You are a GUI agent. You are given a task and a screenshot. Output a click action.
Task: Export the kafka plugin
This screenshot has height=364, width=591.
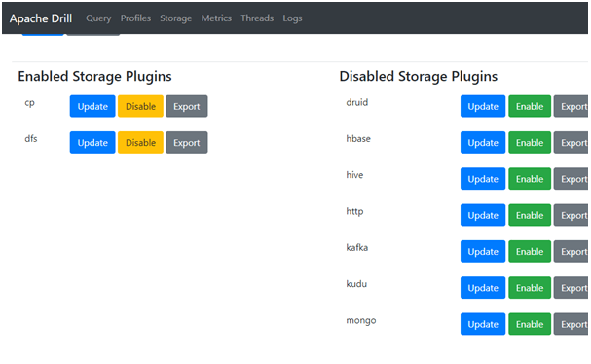click(571, 251)
